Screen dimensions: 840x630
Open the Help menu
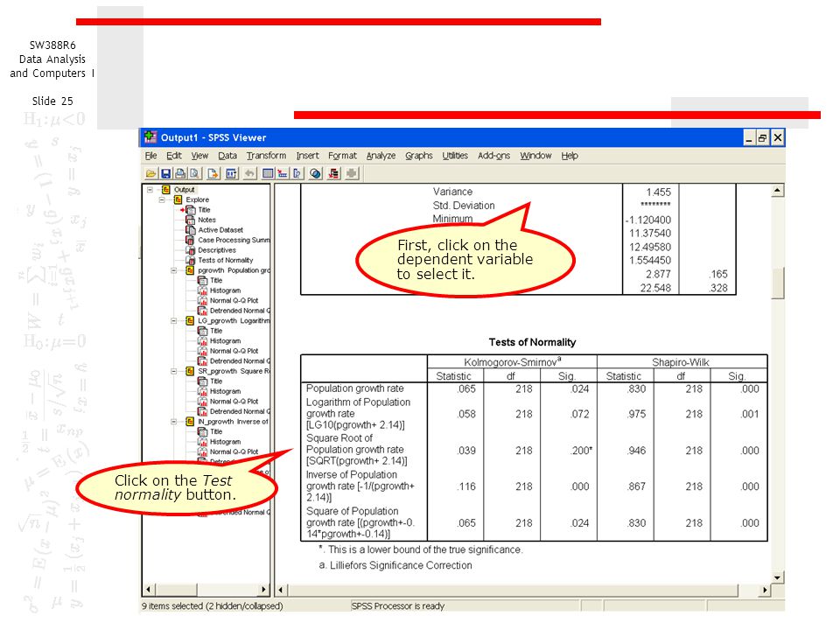570,156
